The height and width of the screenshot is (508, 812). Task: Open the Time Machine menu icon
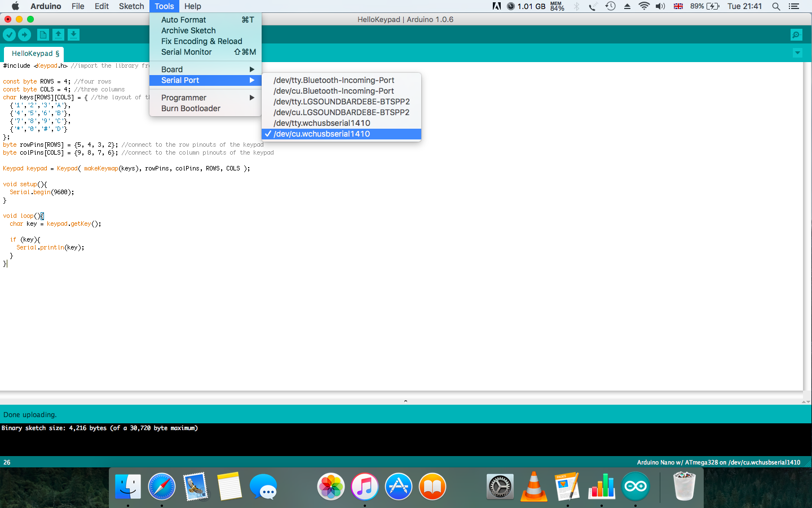pyautogui.click(x=610, y=6)
